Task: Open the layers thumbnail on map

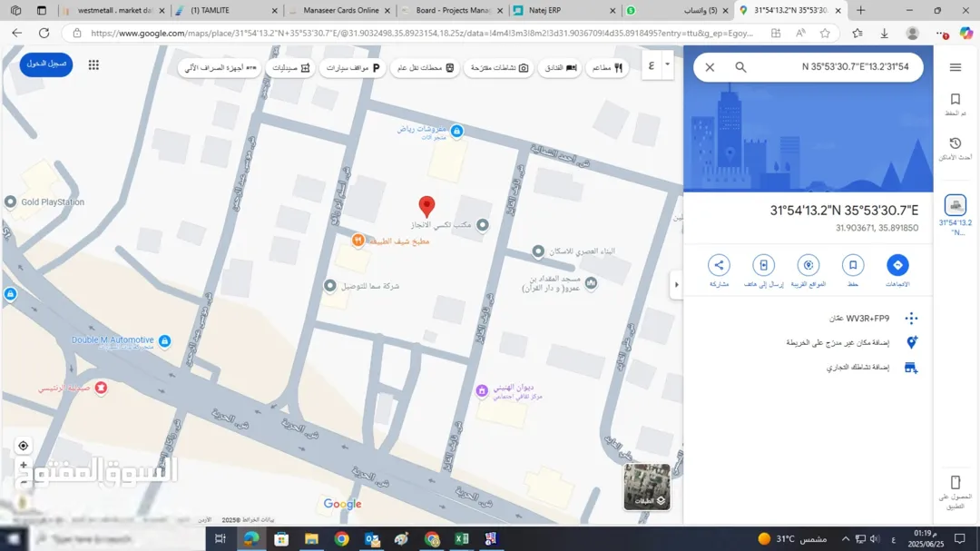Action: pyautogui.click(x=647, y=487)
